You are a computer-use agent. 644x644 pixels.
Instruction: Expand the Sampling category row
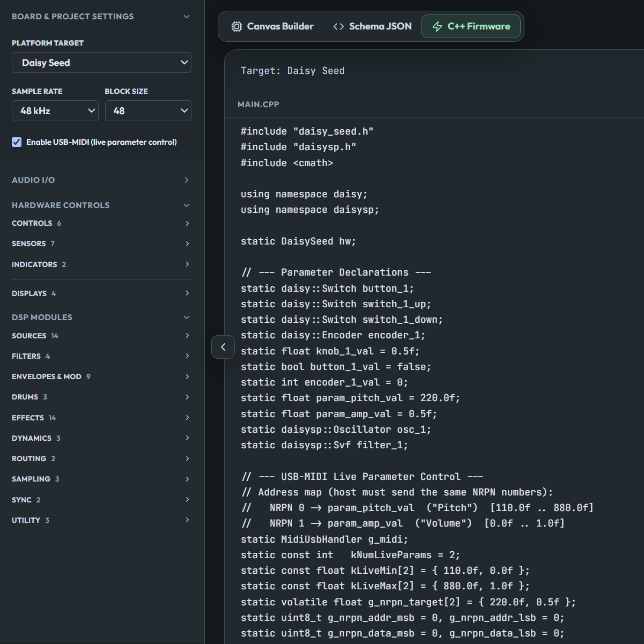(101, 479)
